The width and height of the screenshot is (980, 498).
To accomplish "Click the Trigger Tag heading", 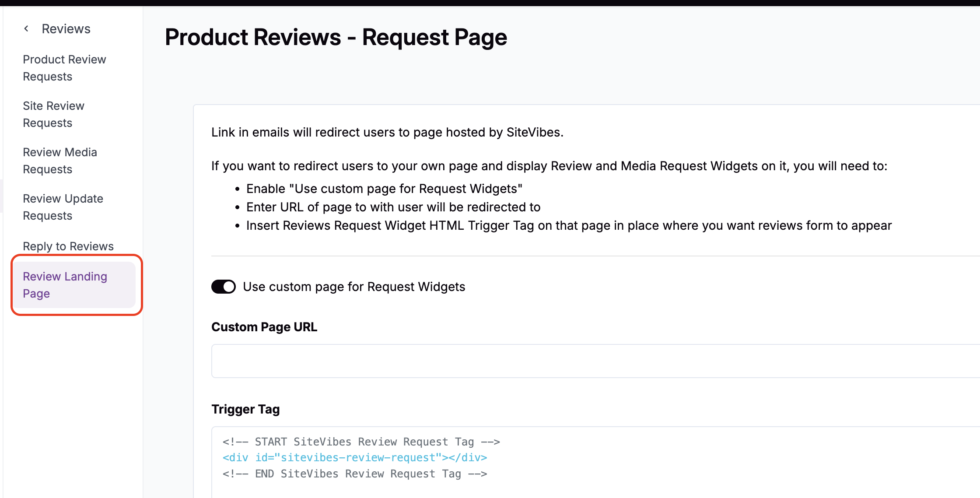I will [x=245, y=409].
